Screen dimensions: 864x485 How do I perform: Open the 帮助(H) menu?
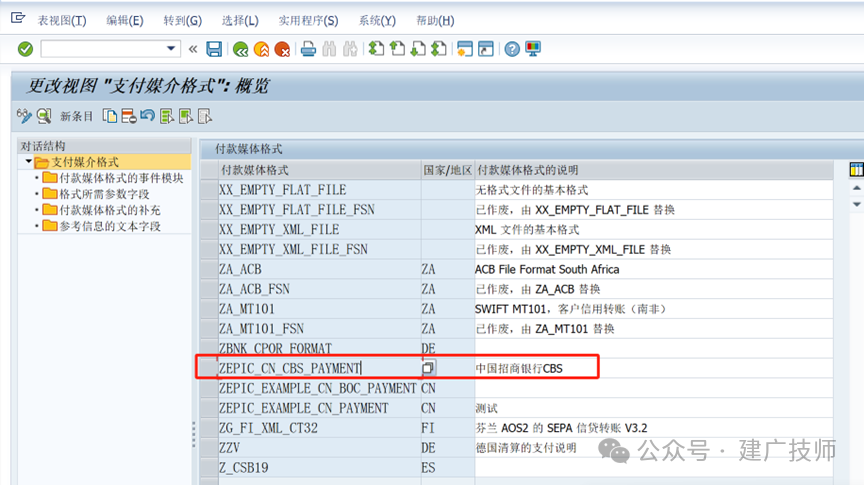click(x=435, y=20)
